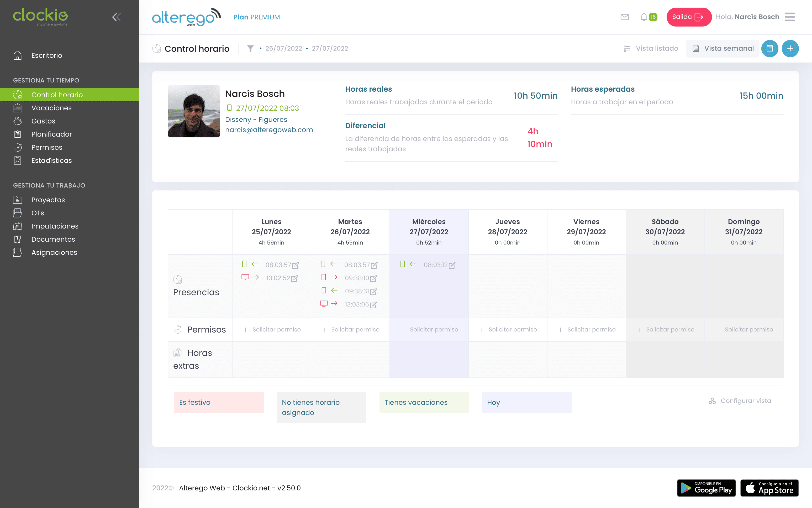Click the filter icon near date range
Viewport: 812px width, 508px height.
point(250,49)
